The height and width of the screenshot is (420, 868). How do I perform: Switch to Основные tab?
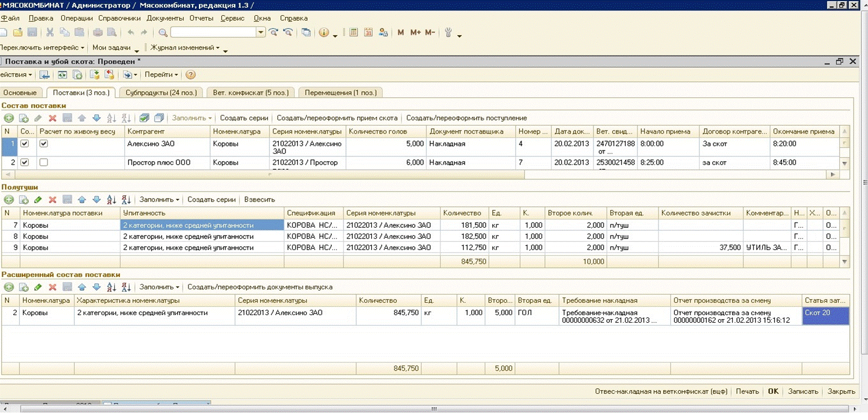click(x=20, y=93)
